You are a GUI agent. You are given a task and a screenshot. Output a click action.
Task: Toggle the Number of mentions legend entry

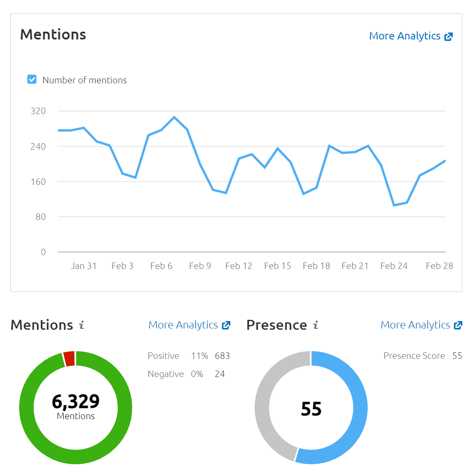84,80
